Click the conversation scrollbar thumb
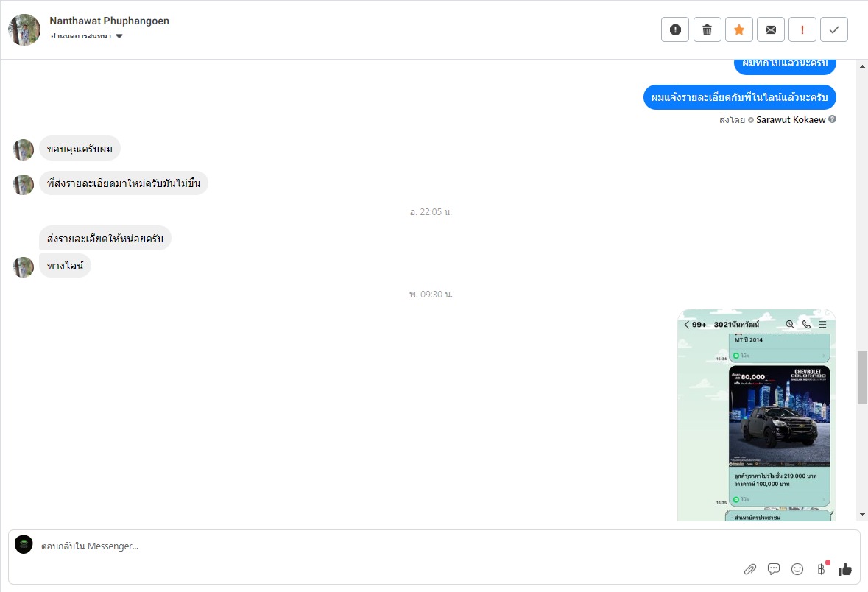868x592 pixels. click(x=862, y=377)
